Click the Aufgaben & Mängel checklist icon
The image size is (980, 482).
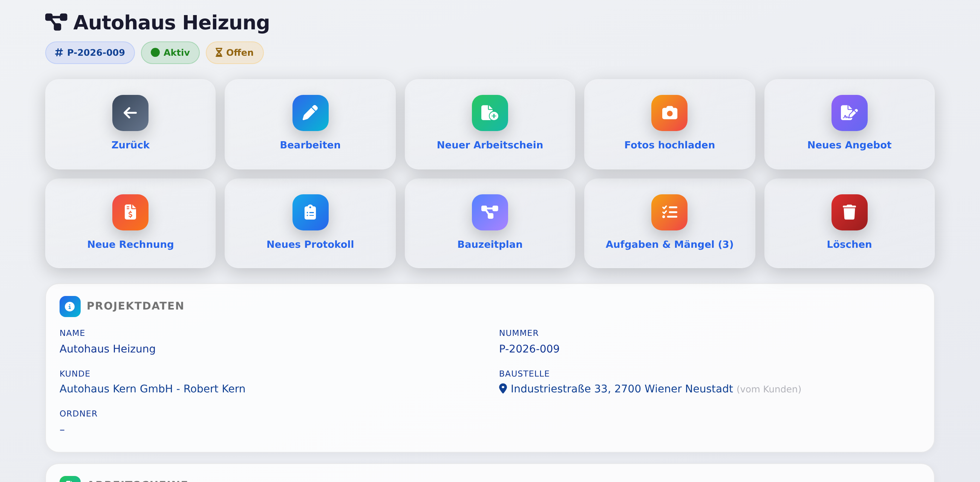coord(669,212)
